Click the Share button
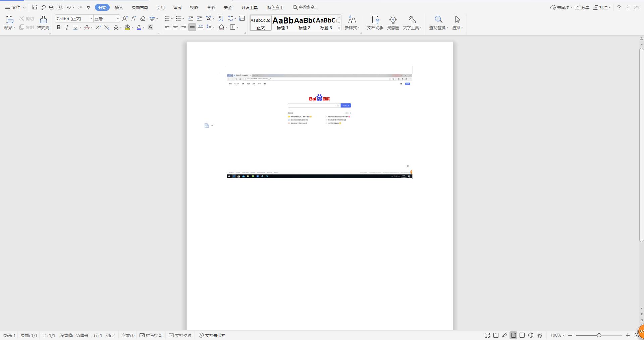This screenshot has height=340, width=644. (x=582, y=7)
